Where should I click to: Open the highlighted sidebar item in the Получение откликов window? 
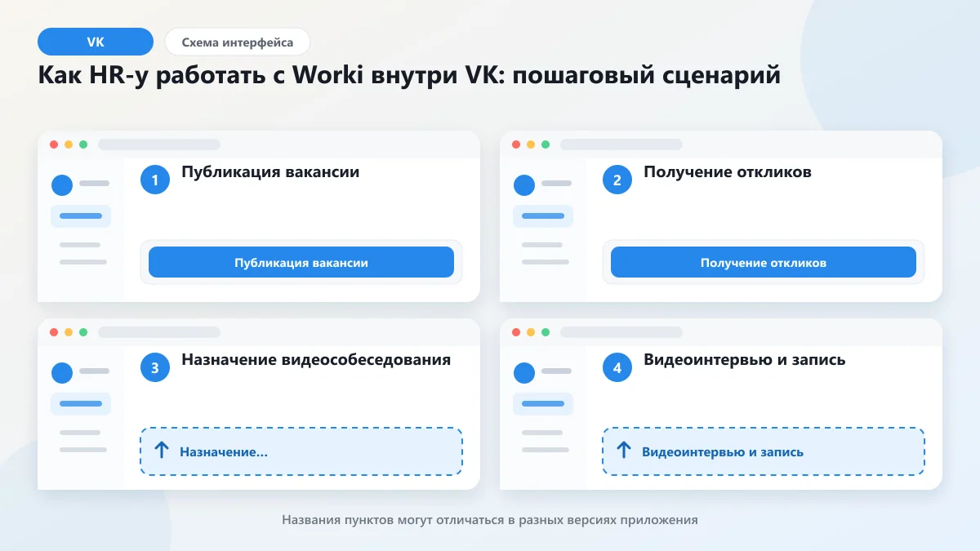tap(543, 216)
